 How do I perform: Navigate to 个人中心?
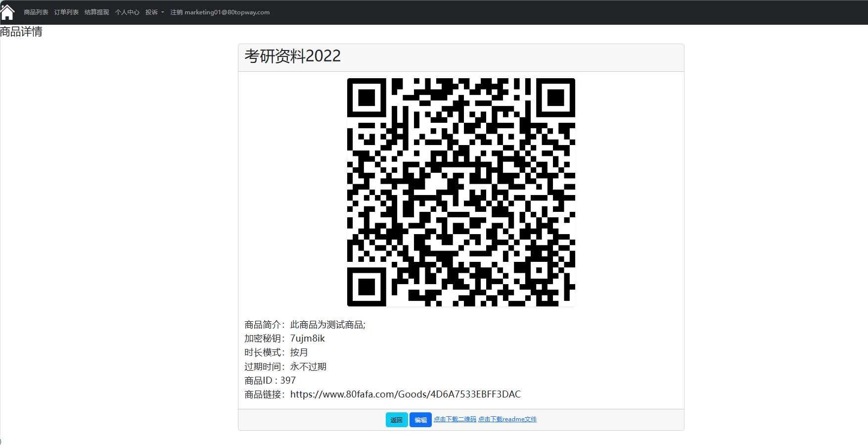pos(127,12)
